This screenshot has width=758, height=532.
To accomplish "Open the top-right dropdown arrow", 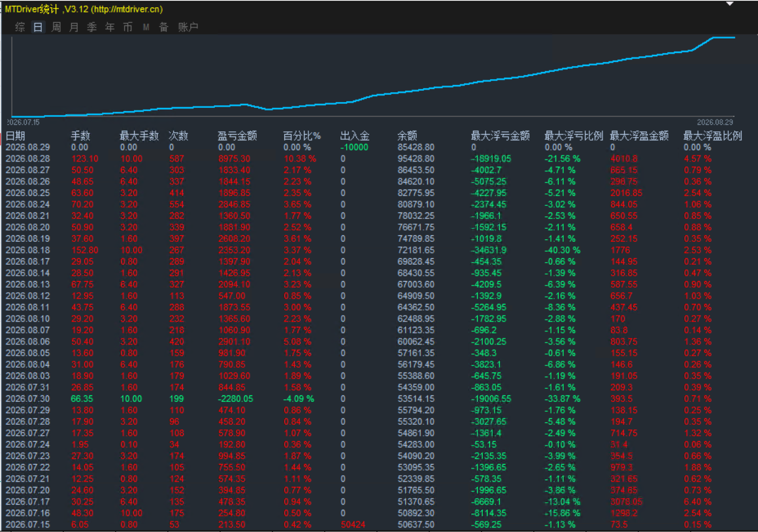I will (730, 4).
